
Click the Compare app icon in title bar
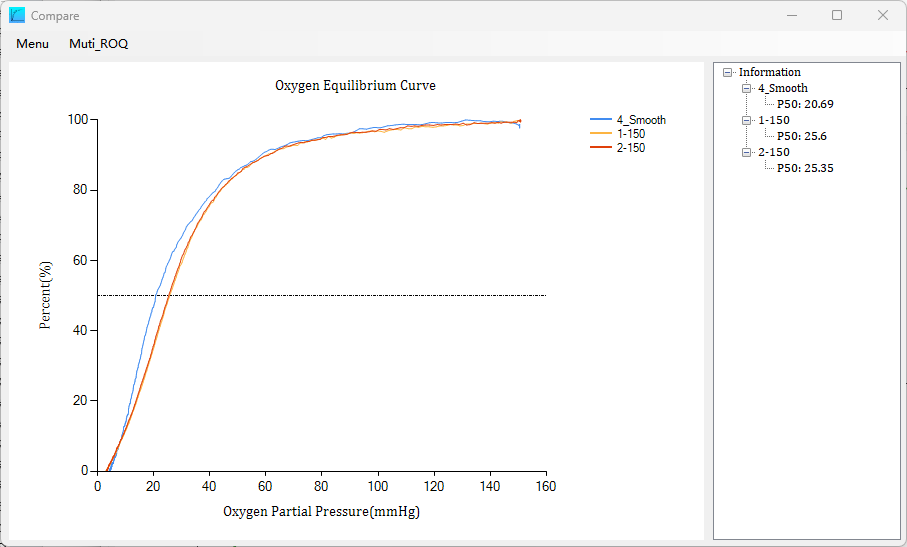pos(17,15)
